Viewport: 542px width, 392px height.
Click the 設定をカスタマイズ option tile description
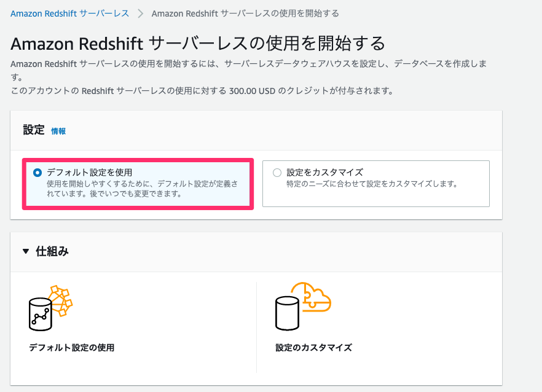coord(372,184)
